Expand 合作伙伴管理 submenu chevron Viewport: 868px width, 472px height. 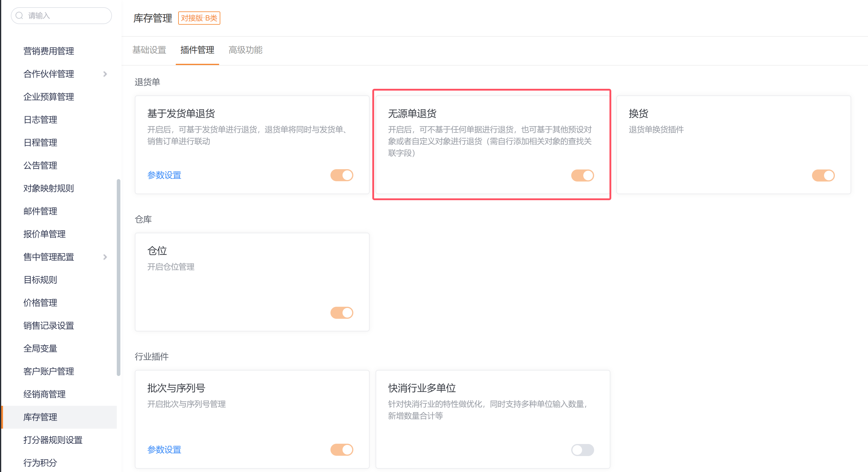click(x=105, y=74)
